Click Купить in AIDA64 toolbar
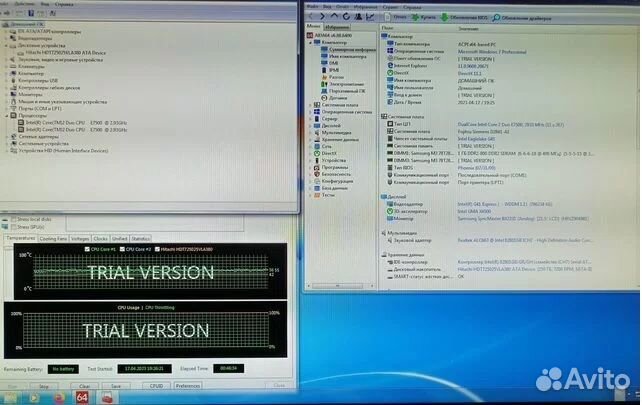Screen dimensions: 642x405 pyautogui.click(x=424, y=18)
